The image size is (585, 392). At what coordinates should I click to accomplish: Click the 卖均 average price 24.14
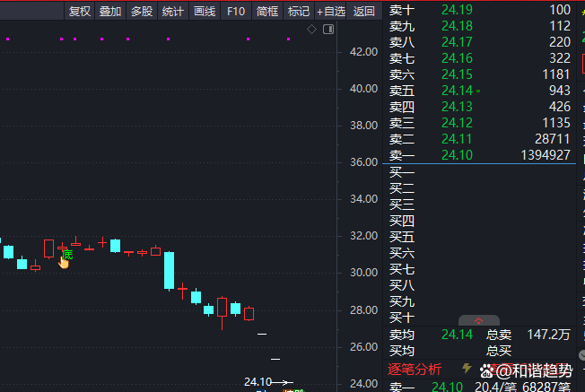pyautogui.click(x=457, y=335)
